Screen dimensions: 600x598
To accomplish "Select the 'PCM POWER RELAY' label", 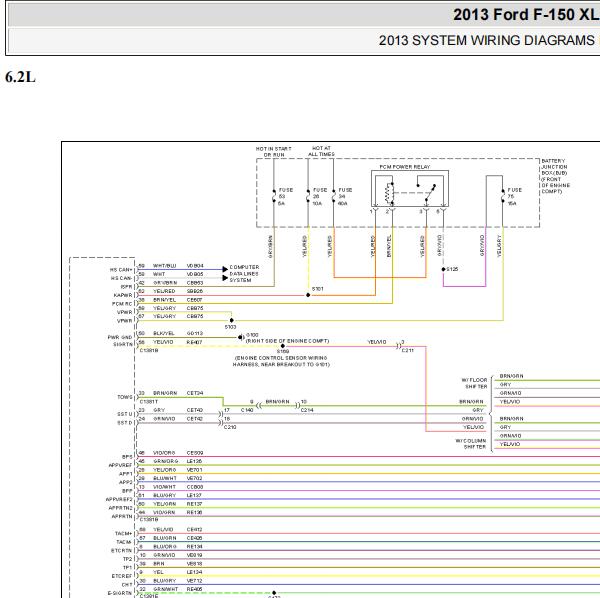I will tap(404, 167).
